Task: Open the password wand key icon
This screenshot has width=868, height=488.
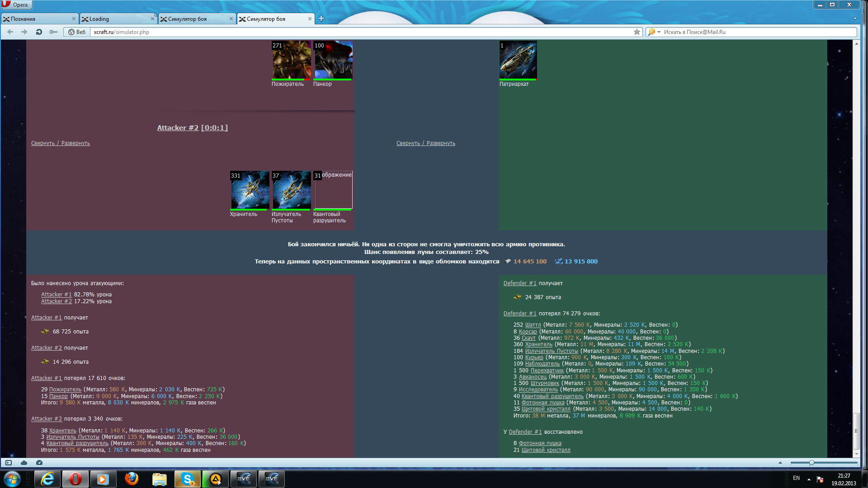Action: coord(53,32)
